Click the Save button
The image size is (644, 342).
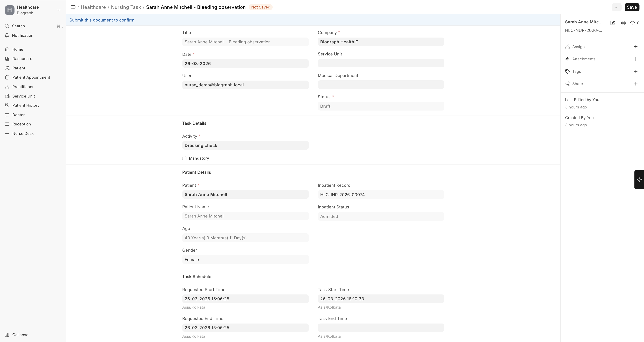coord(632,7)
